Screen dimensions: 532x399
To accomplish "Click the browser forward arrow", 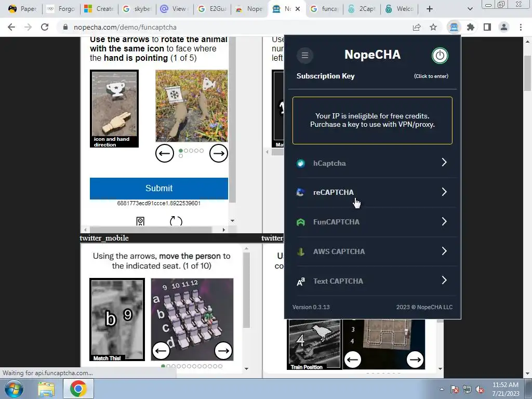I will tap(28, 27).
